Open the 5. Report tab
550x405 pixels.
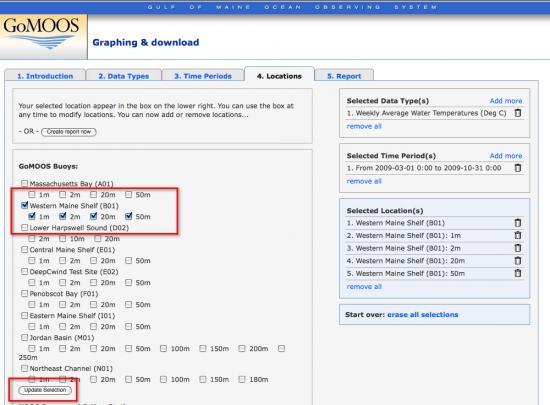click(344, 76)
